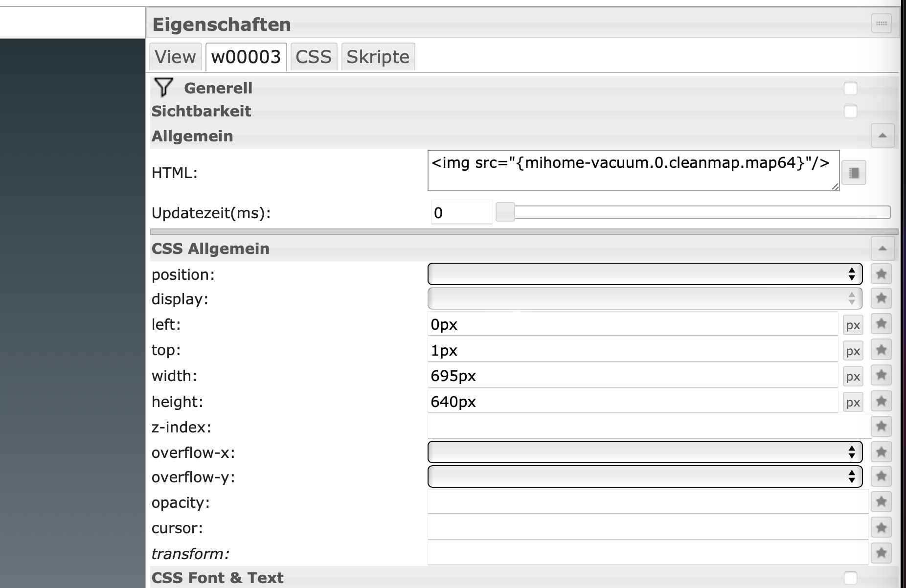906x588 pixels.
Task: Toggle the px unit button for top
Action: pyautogui.click(x=853, y=351)
